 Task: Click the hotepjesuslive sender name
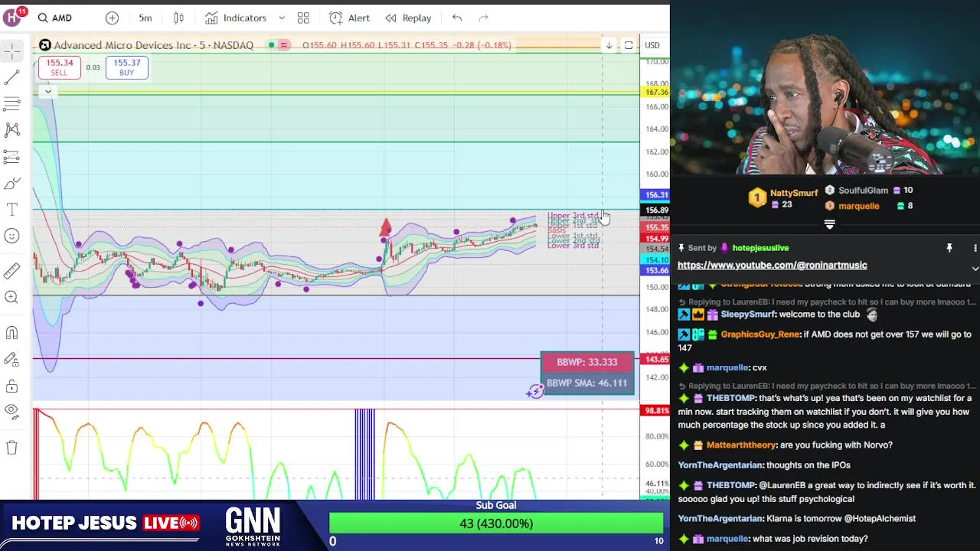(x=760, y=248)
